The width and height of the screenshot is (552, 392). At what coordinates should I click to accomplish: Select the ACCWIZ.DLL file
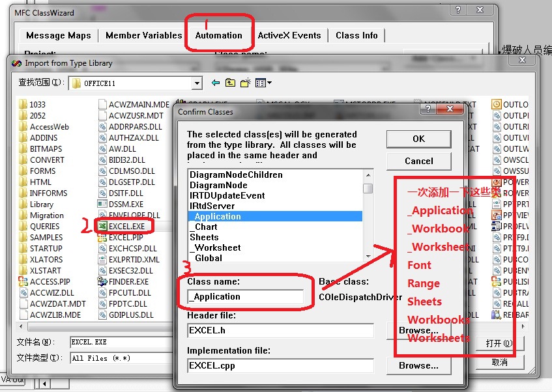click(47, 293)
